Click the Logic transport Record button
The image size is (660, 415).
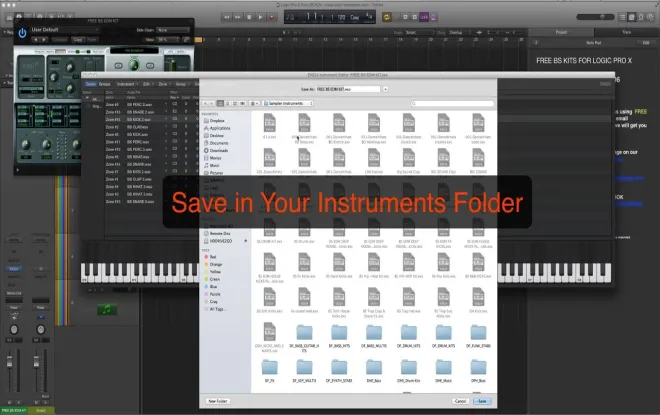tap(271, 17)
